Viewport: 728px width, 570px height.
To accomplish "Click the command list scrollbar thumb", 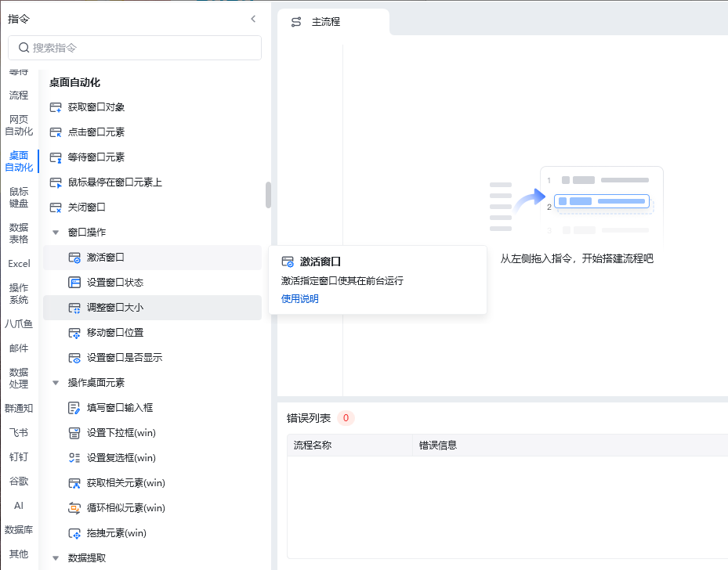I will [268, 195].
